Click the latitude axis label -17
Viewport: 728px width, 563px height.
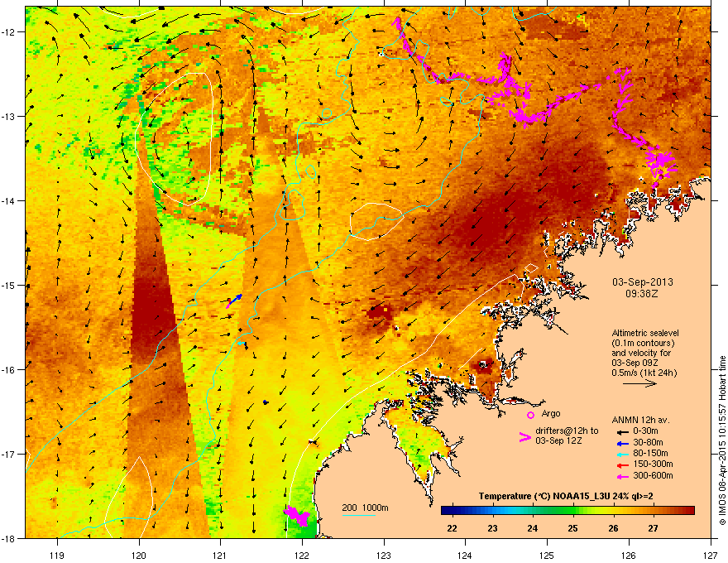[8, 454]
